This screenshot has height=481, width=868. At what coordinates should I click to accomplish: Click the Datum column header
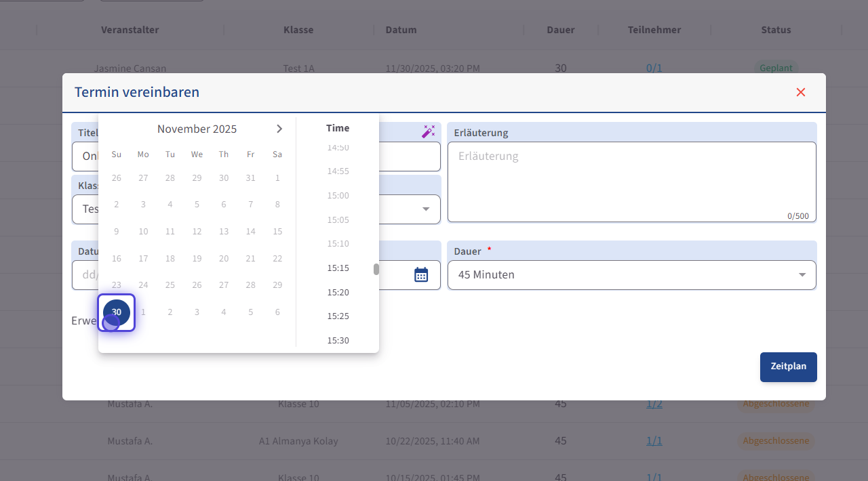point(401,30)
